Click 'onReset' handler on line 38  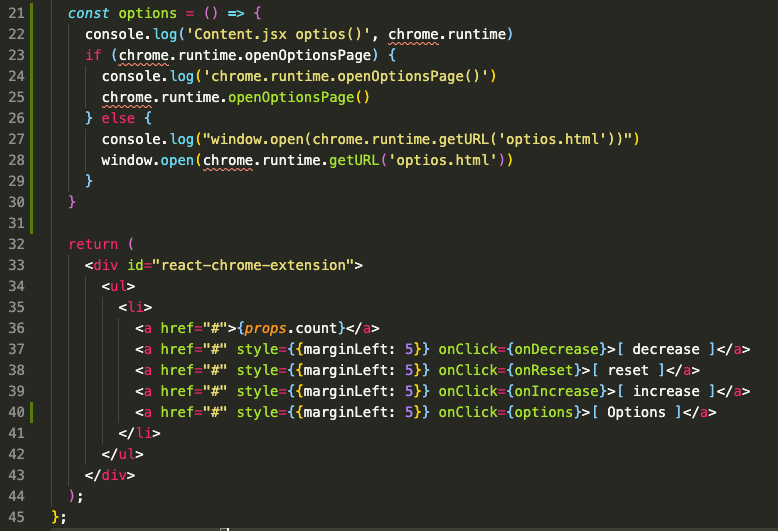click(x=544, y=370)
